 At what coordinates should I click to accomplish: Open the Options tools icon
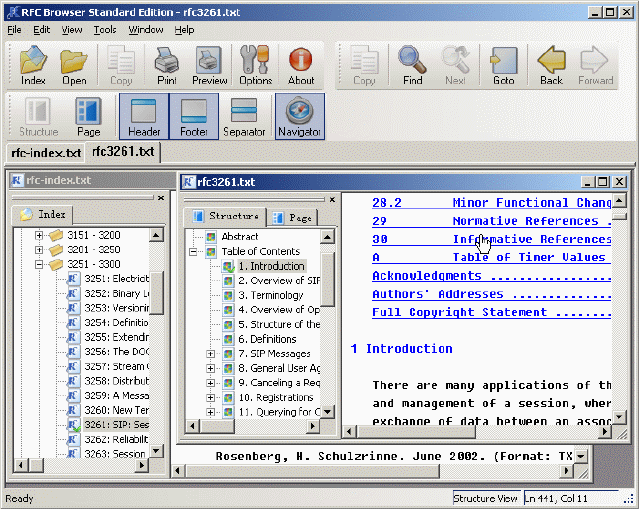[x=256, y=66]
